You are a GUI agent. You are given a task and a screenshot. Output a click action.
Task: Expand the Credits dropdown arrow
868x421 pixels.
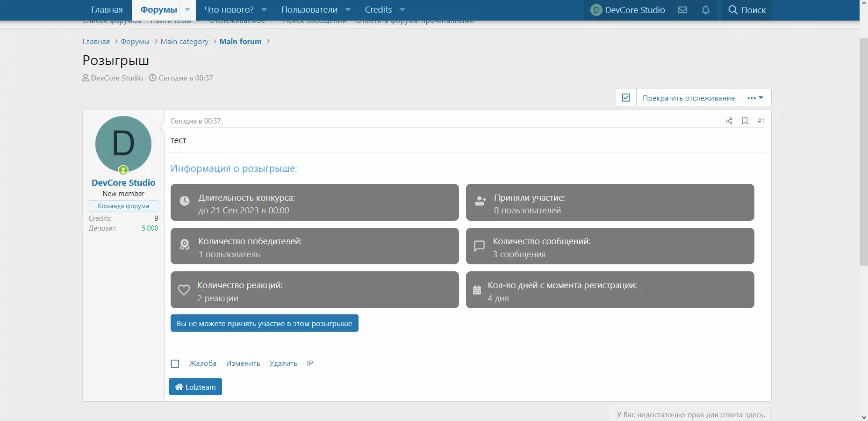coord(402,10)
